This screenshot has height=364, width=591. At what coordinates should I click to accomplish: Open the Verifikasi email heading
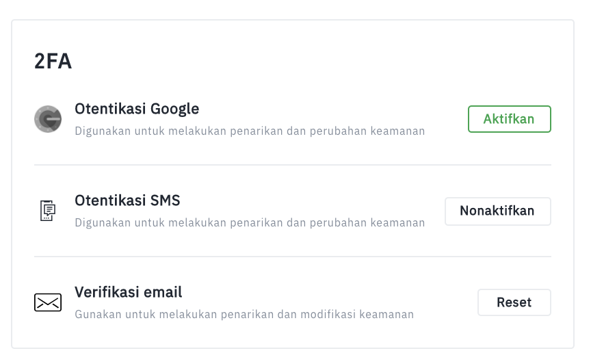pyautogui.click(x=128, y=292)
